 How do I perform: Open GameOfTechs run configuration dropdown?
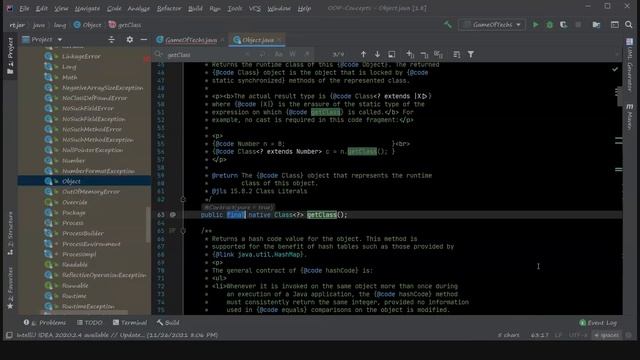(x=492, y=25)
